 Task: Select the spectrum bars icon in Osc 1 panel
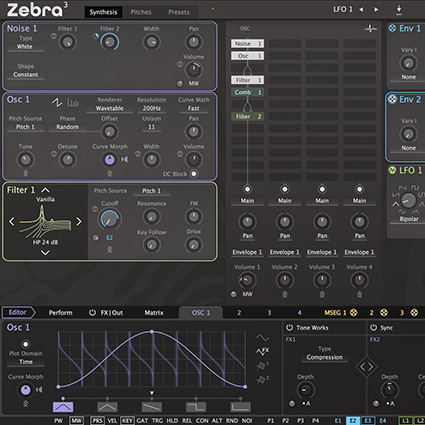73,102
